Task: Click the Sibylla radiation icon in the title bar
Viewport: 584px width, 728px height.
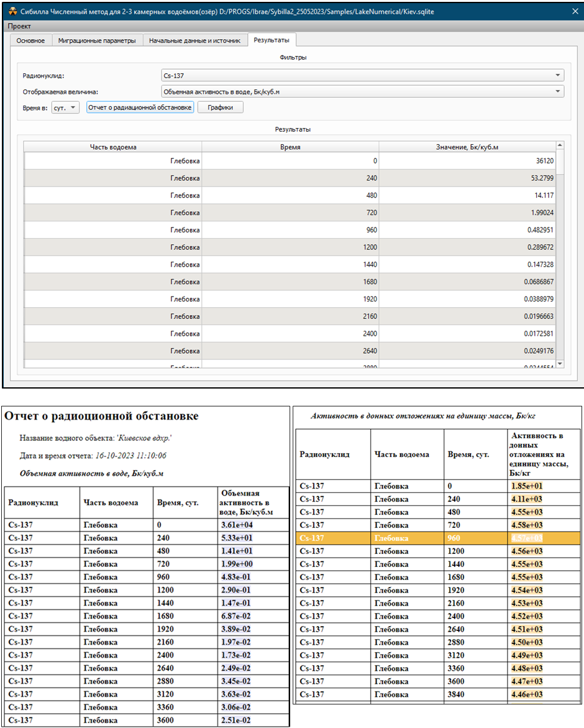Action: pyautogui.click(x=12, y=11)
